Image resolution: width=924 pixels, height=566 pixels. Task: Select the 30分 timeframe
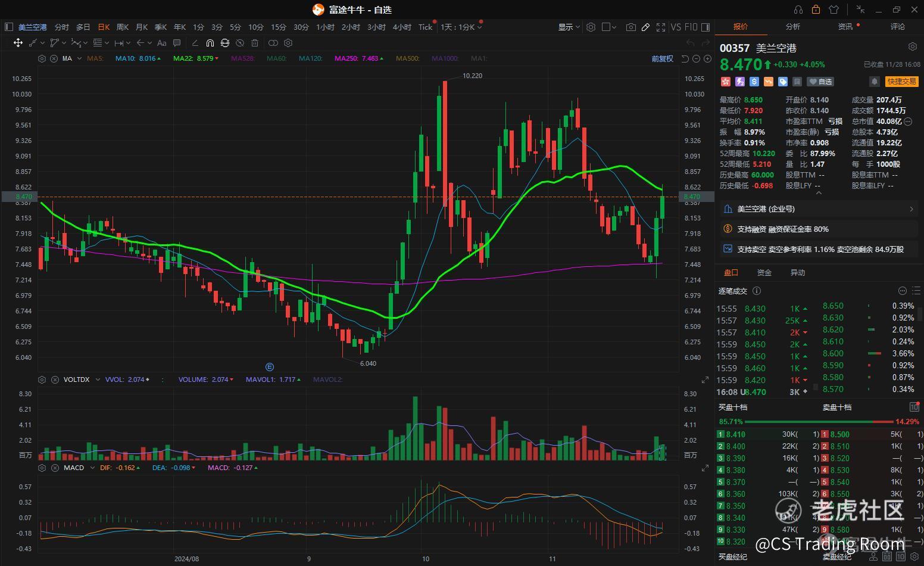coord(301,27)
